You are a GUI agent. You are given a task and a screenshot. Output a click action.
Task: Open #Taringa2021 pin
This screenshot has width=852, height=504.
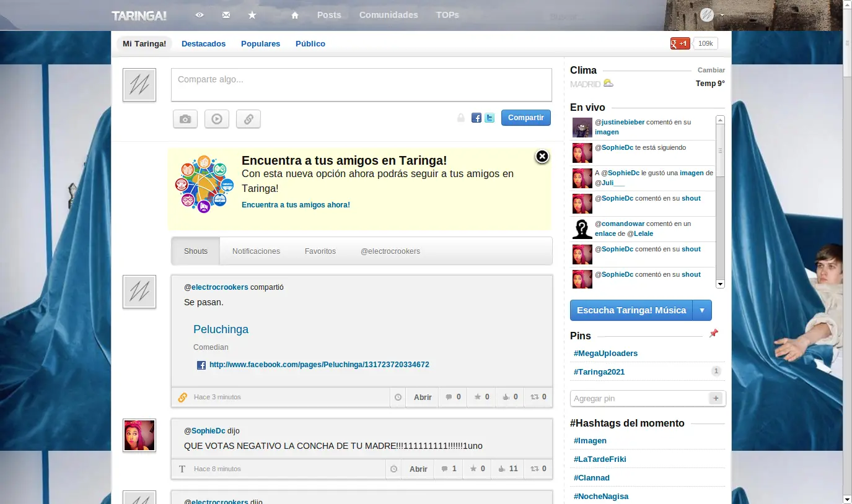pyautogui.click(x=599, y=371)
